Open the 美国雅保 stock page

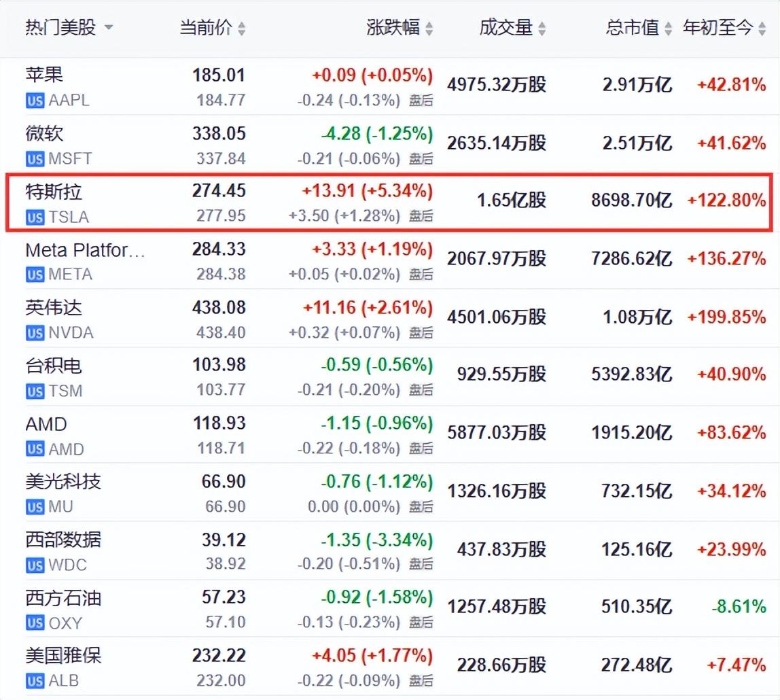point(63,656)
